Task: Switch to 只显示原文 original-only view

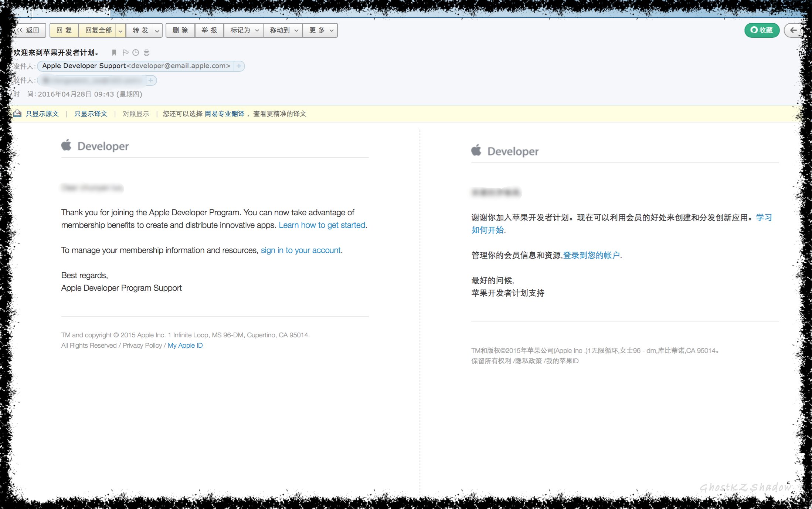Action: [42, 114]
